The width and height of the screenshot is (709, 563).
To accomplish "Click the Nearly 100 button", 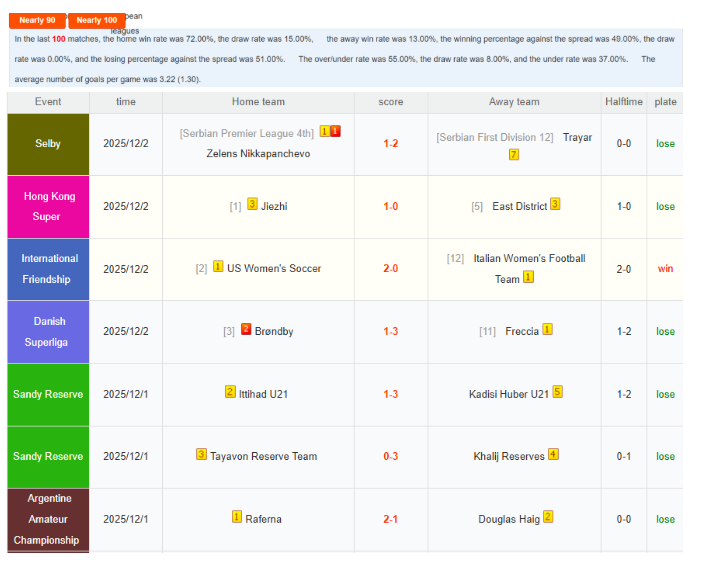I will tap(97, 20).
